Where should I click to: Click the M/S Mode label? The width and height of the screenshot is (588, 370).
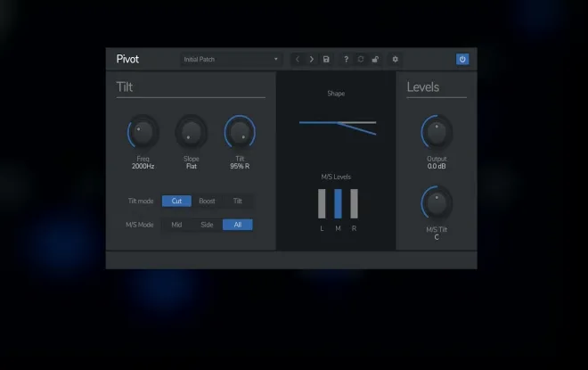140,225
